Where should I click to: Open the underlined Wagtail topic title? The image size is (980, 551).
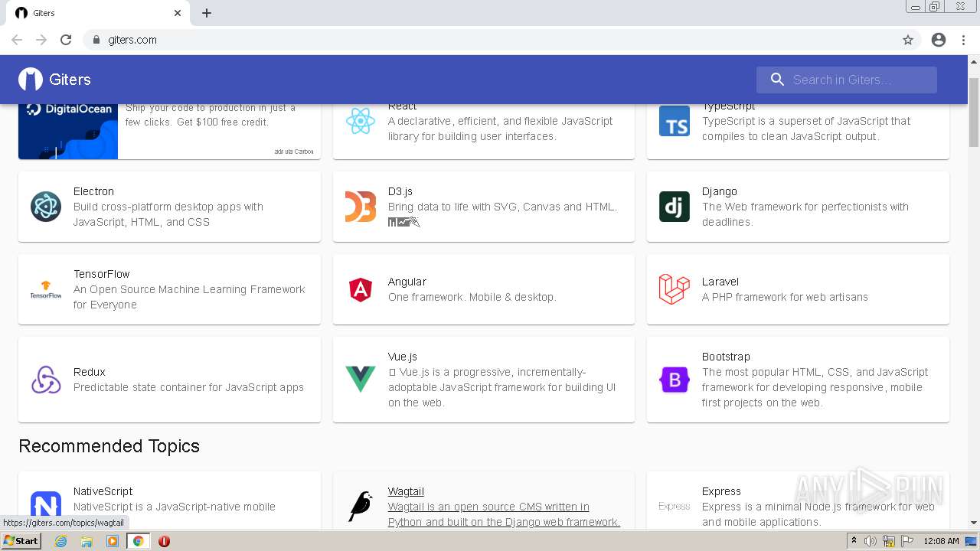(x=406, y=491)
